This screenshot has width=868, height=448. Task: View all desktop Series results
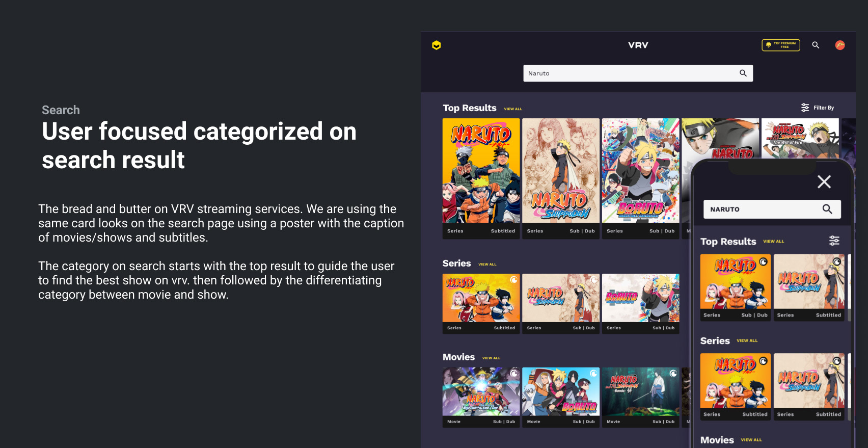click(487, 265)
